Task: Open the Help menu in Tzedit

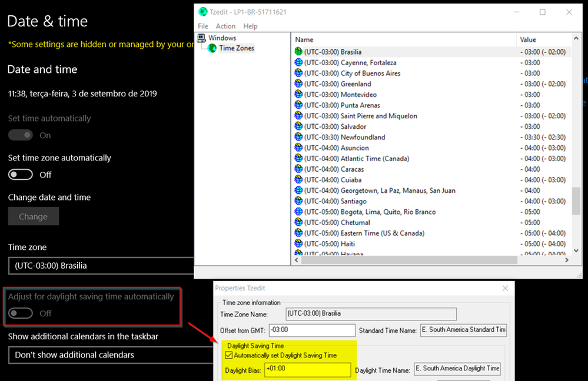Action: [x=250, y=26]
